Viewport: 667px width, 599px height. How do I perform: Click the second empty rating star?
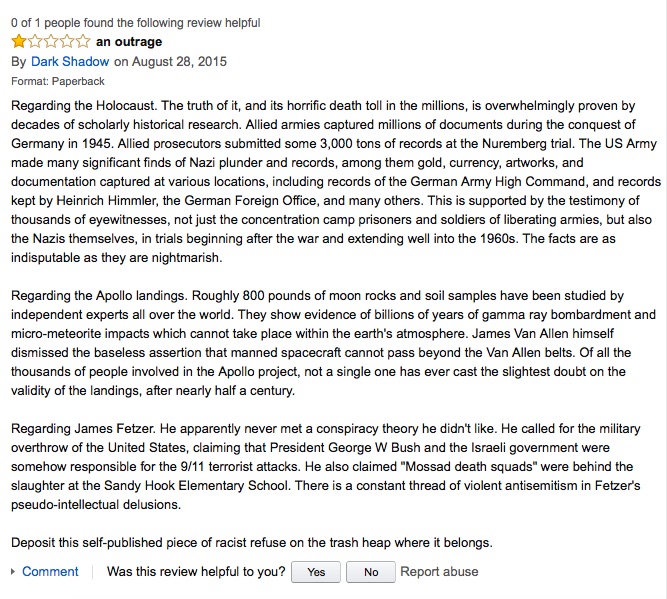[x=35, y=41]
